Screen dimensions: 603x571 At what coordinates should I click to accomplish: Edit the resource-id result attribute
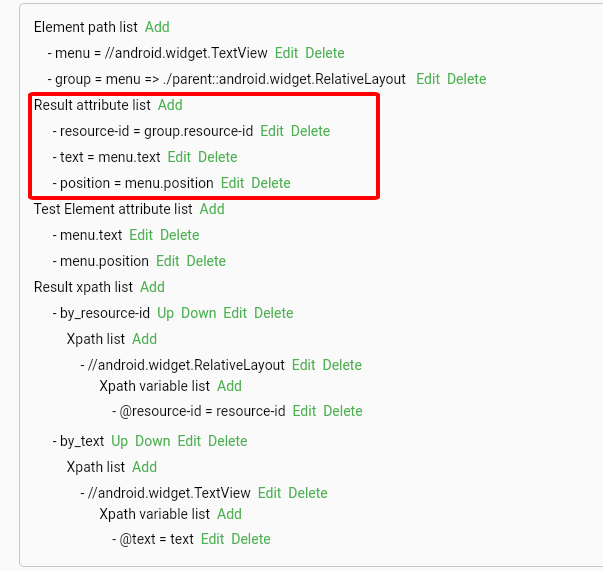coord(272,131)
